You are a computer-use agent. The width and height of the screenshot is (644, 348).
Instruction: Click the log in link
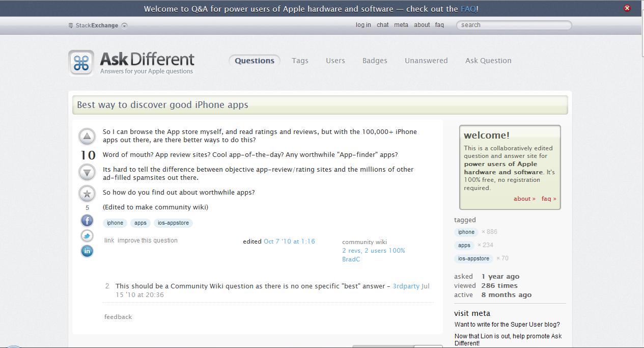(363, 25)
